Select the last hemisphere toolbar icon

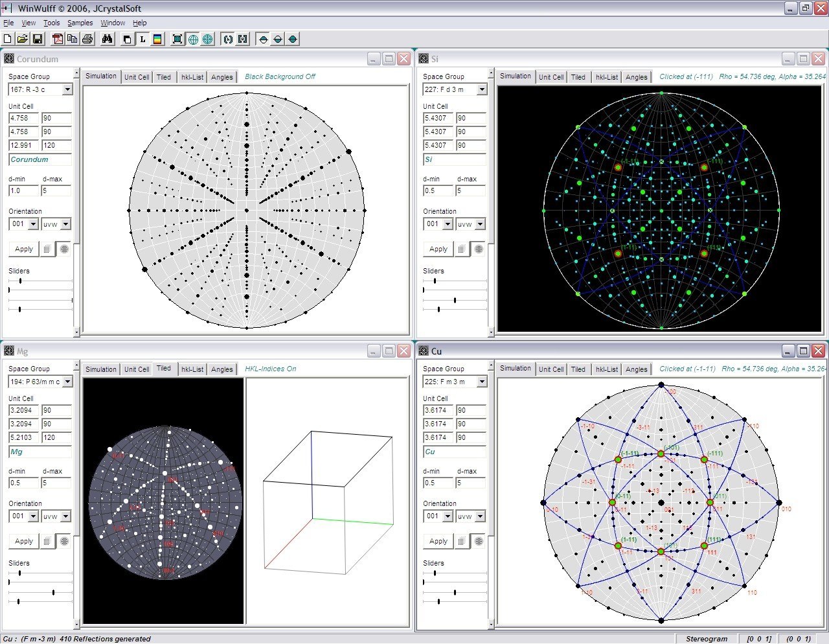coord(293,40)
